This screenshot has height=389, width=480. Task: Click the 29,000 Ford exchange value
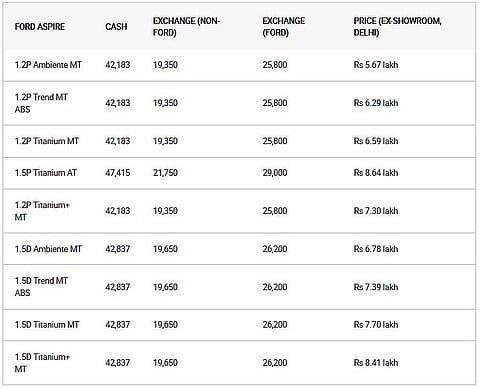pos(275,173)
